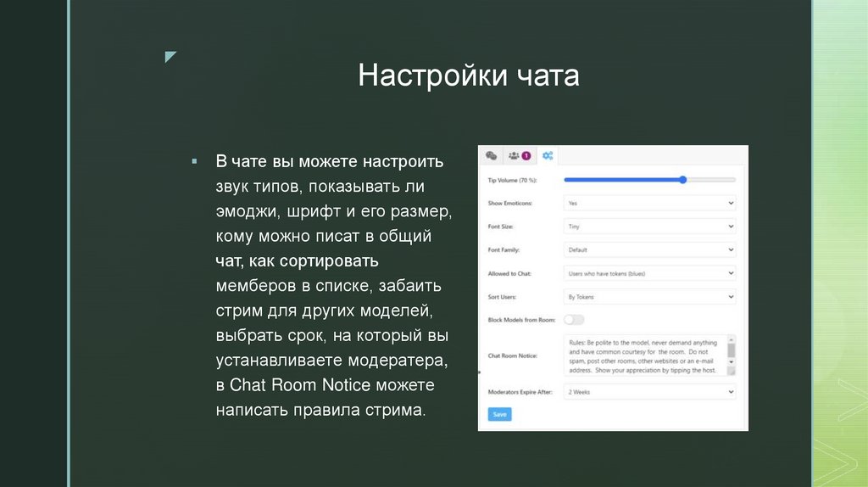Open the Sort Users dropdown
This screenshot has width=868, height=487.
coord(649,297)
